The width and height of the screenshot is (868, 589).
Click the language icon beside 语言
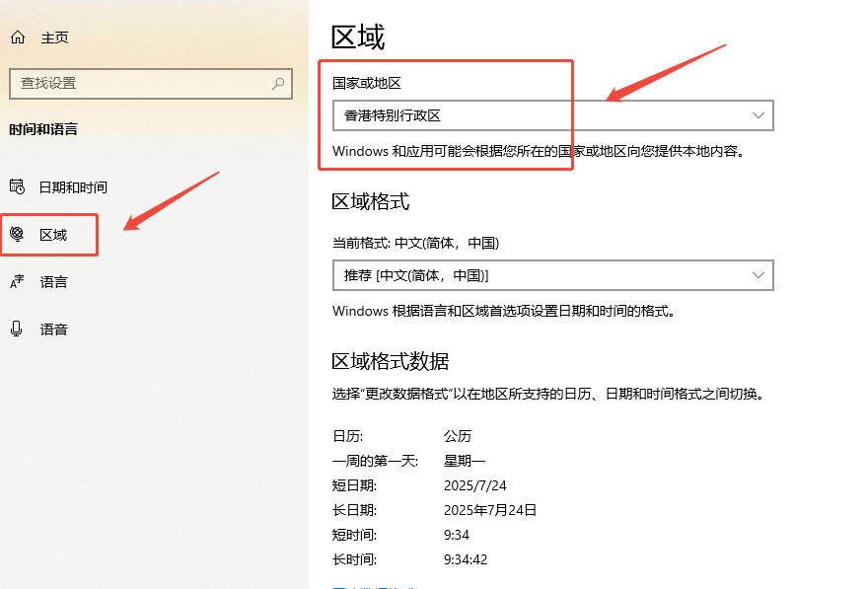click(17, 281)
